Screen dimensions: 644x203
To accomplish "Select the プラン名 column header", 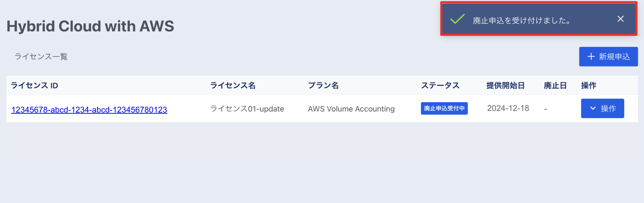I will coord(323,86).
